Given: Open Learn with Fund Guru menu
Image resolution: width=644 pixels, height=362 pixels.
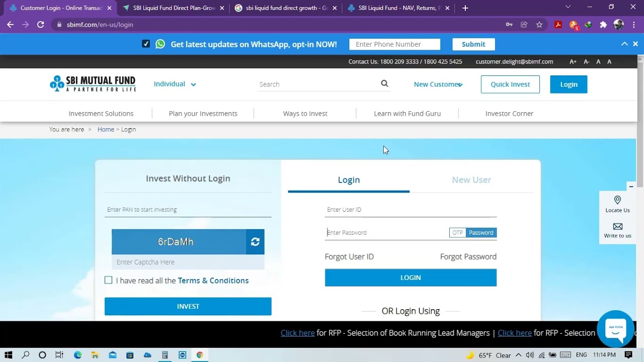Looking at the screenshot, I should [408, 113].
